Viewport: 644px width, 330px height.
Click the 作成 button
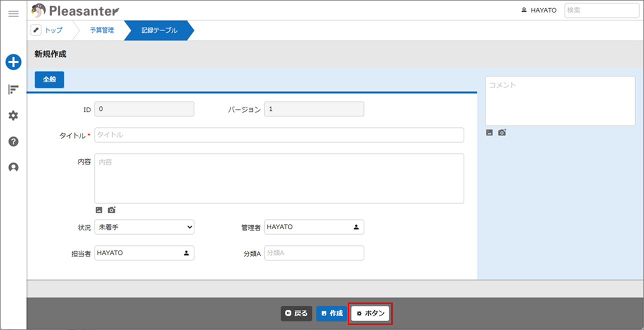pyautogui.click(x=332, y=313)
